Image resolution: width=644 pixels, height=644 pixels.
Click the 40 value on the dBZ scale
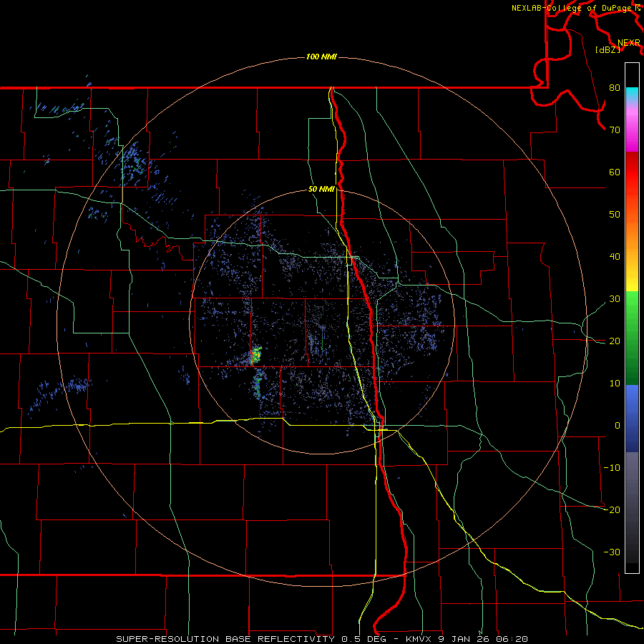[x=615, y=257]
